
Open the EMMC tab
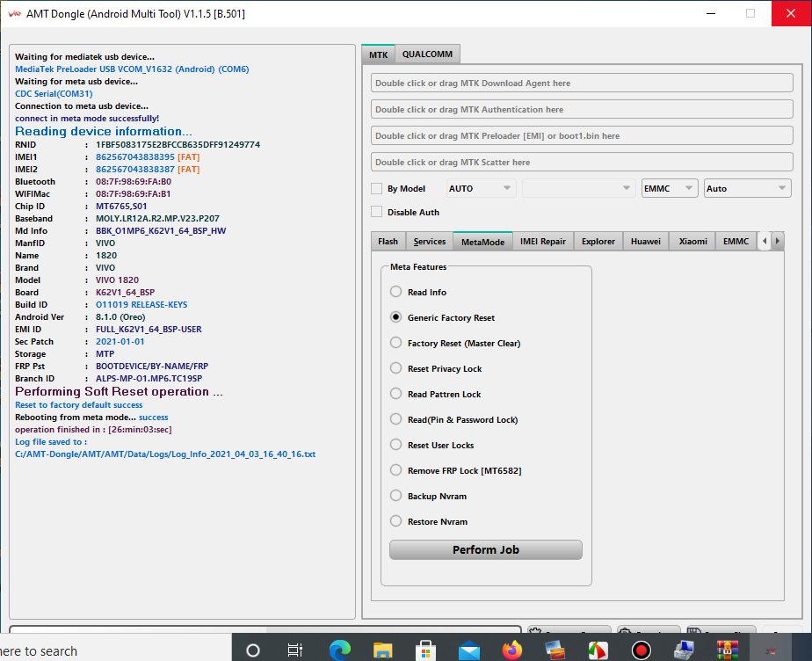(x=736, y=242)
